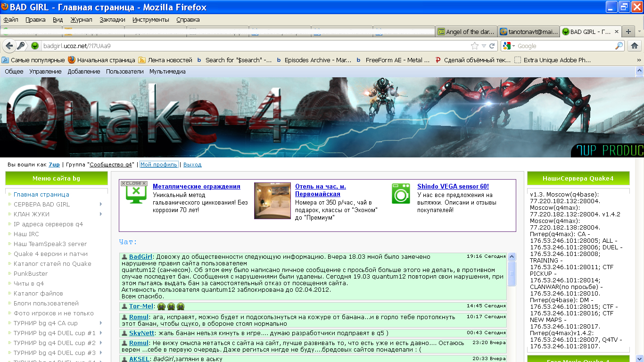Expand the СЕРВЕРА BAD GIRL submenu
The height and width of the screenshot is (362, 644).
[101, 204]
